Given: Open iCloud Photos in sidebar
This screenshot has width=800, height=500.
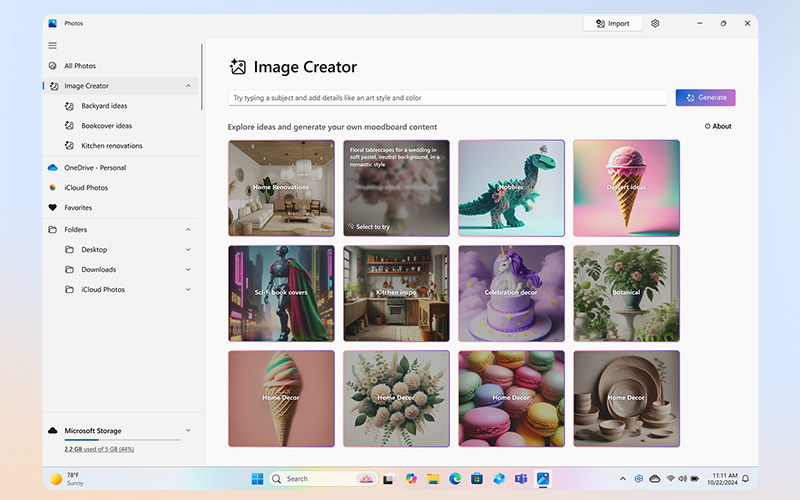Looking at the screenshot, I should coord(86,187).
